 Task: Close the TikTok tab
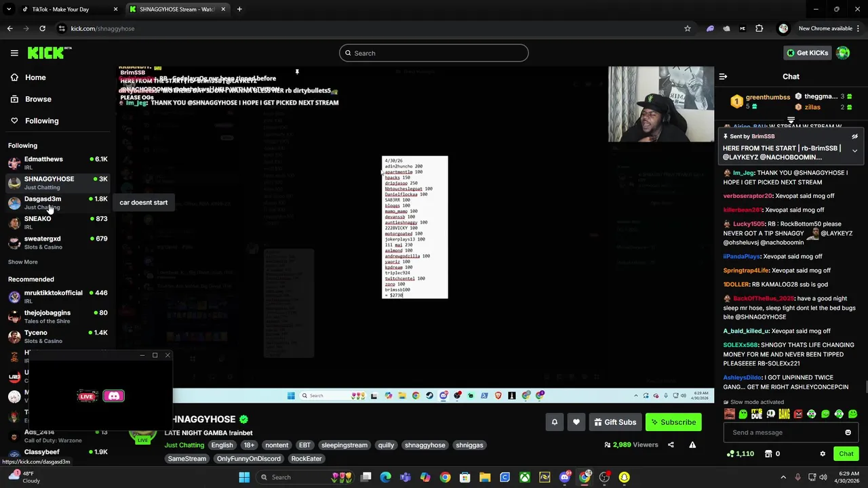pyautogui.click(x=115, y=9)
